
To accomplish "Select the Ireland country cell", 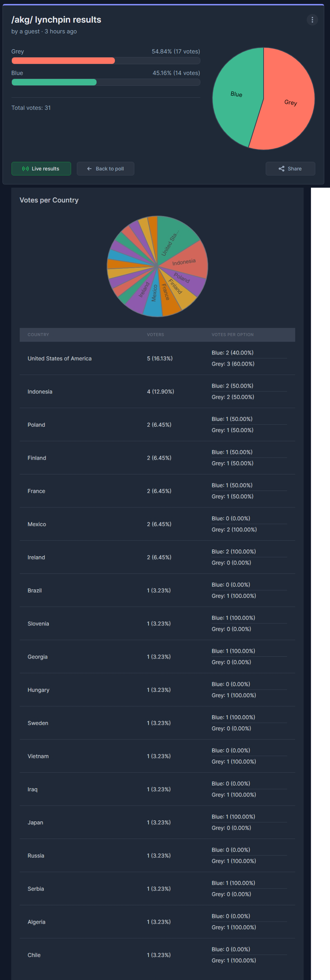I will [36, 557].
